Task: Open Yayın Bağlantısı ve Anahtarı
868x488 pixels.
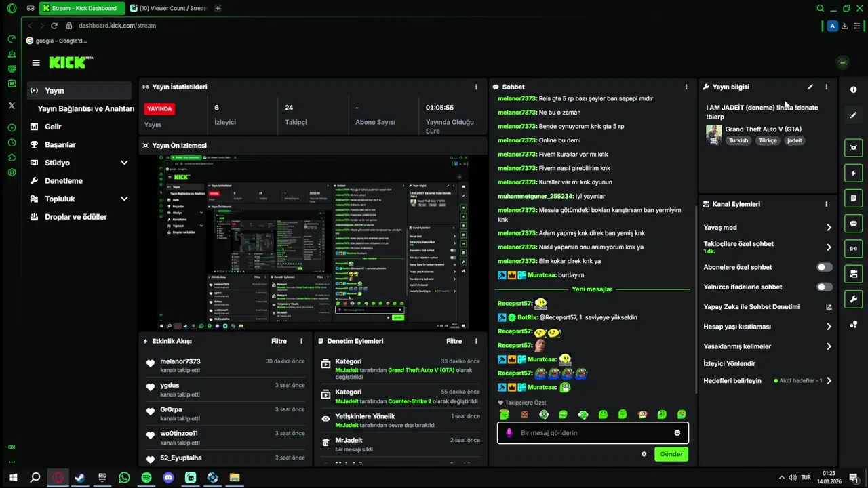Action: [85, 108]
